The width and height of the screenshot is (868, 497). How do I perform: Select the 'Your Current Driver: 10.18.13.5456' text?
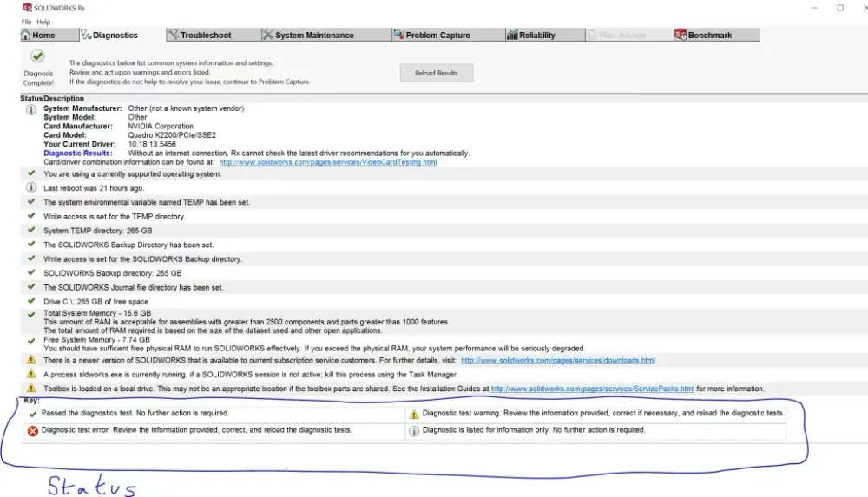click(x=109, y=144)
